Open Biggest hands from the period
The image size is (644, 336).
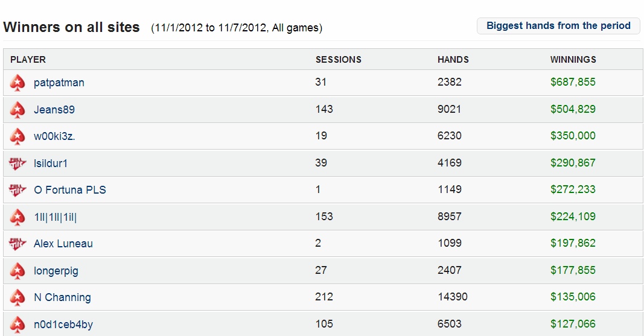(x=558, y=26)
